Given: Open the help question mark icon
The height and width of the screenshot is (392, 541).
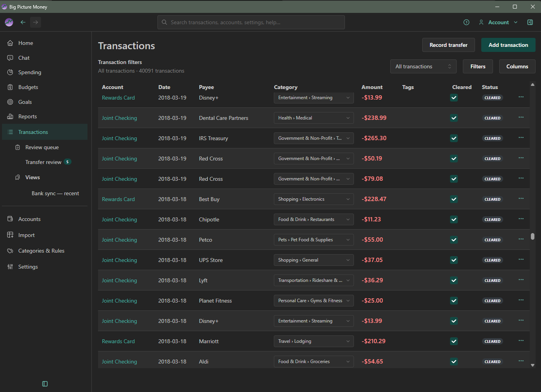Looking at the screenshot, I should pyautogui.click(x=466, y=22).
